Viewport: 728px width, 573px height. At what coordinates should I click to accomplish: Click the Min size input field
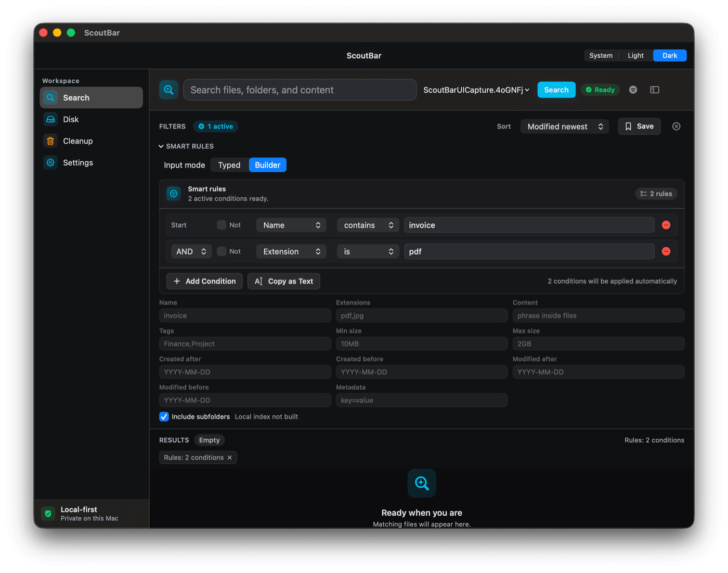(422, 343)
